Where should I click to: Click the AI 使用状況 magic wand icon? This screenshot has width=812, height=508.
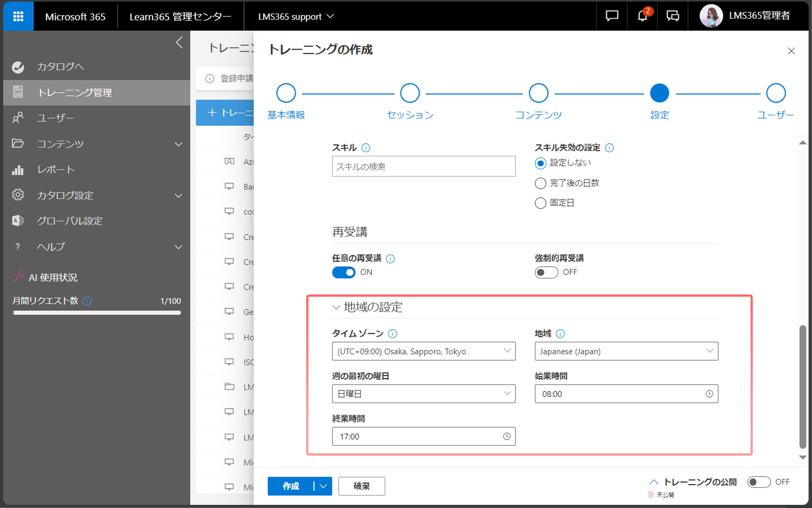(18, 277)
